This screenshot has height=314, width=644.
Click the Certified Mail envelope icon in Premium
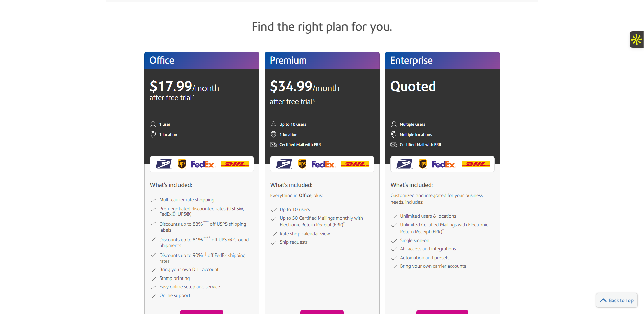pyautogui.click(x=273, y=145)
